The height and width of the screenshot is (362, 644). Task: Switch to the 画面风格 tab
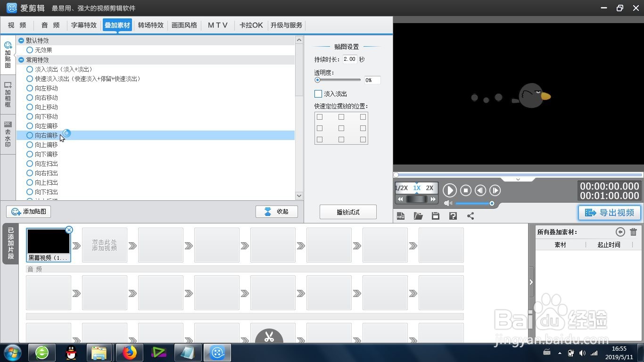coord(184,25)
